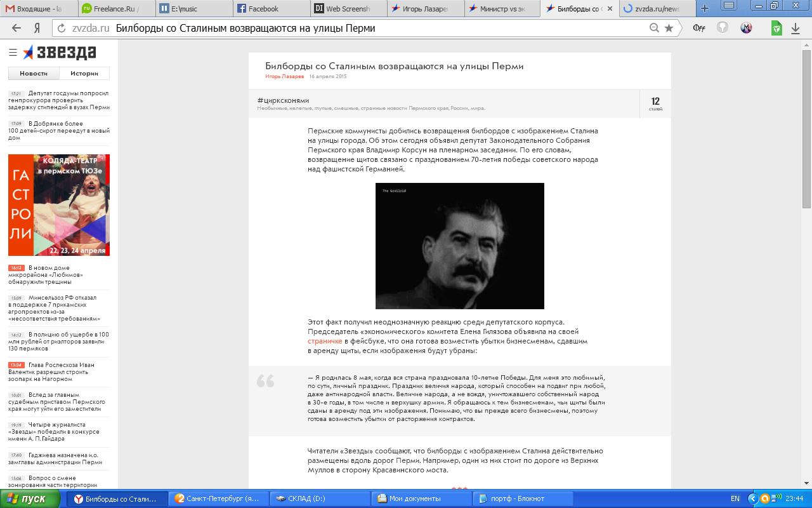This screenshot has height=508, width=812.
Task: Open the green shield protection icon
Action: coord(776,28)
